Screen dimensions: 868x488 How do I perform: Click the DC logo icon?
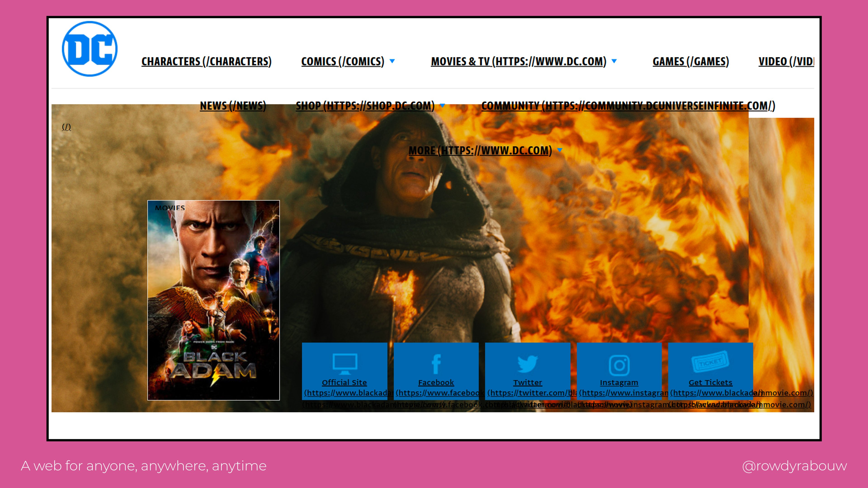click(90, 49)
